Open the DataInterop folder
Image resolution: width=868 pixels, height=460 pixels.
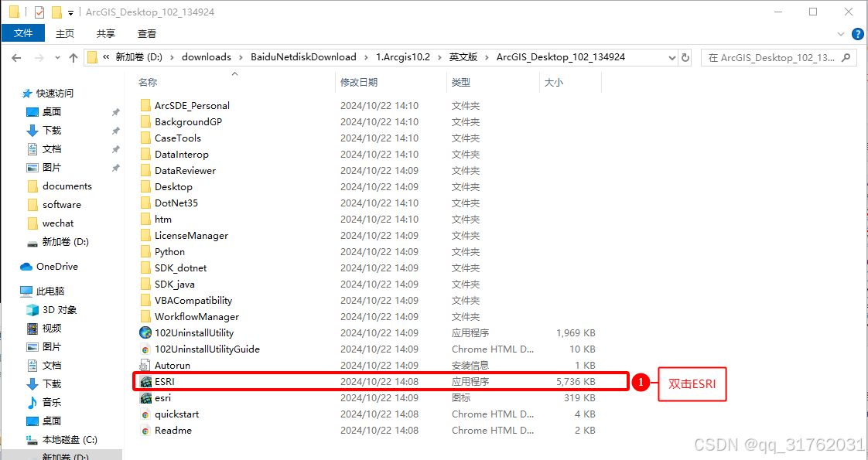pos(182,155)
